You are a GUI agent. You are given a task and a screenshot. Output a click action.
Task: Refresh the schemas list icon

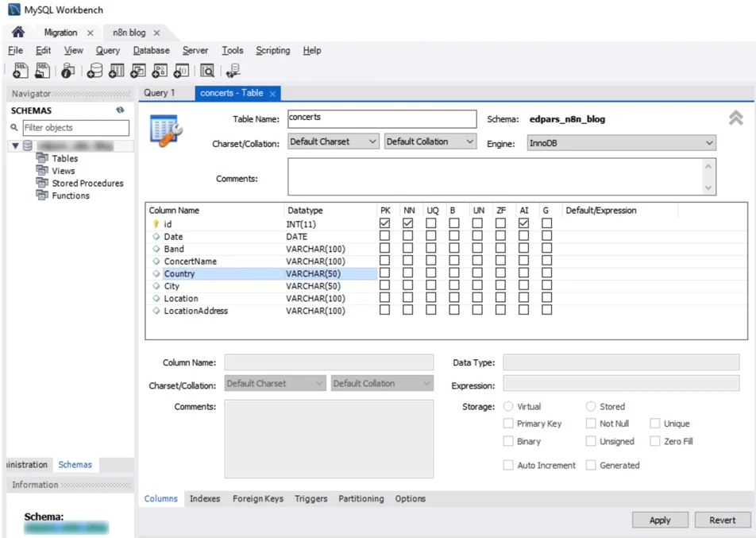tap(120, 110)
